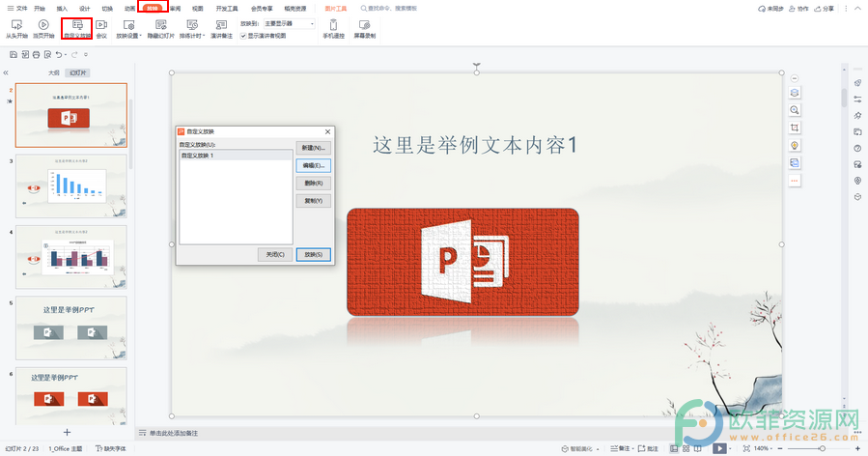Screen dimensions: 868x456
Task: Toggle Show Presenter View (显示演讲者视图) checkbox
Action: pos(243,36)
